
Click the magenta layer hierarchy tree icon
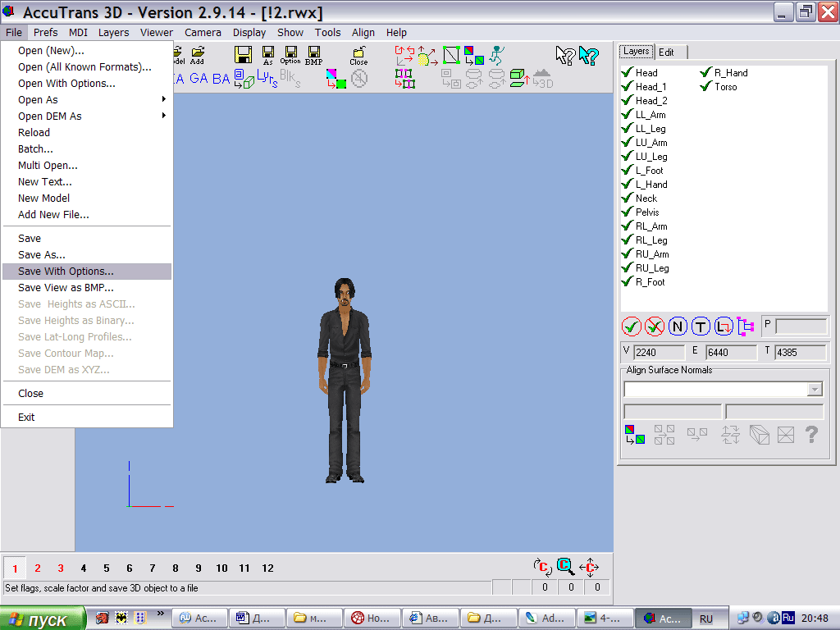coord(745,326)
